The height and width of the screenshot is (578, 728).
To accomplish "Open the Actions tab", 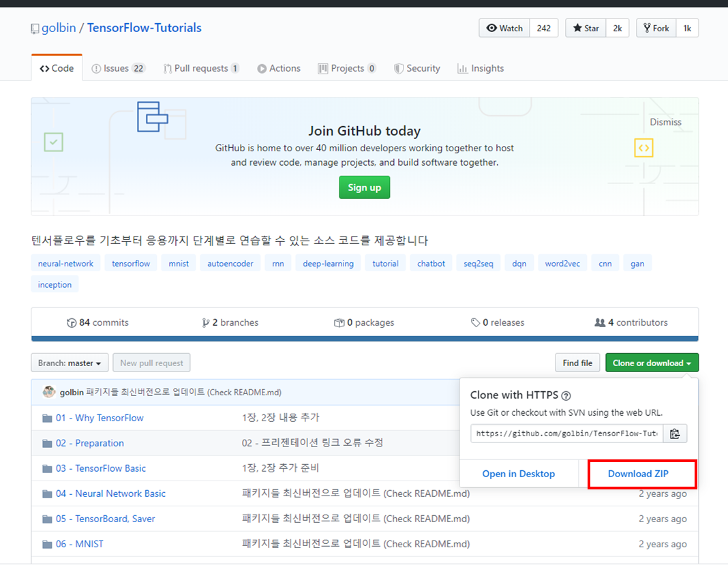I will (x=279, y=68).
